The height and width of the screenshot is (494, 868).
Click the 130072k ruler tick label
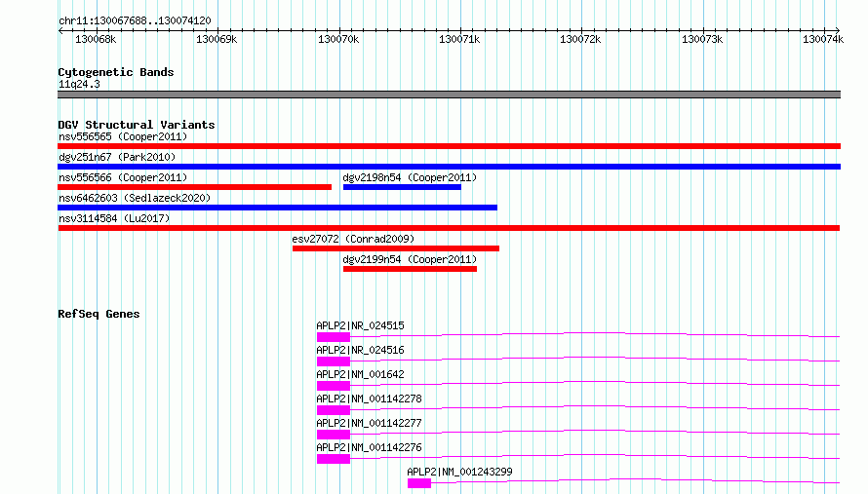[x=580, y=39]
